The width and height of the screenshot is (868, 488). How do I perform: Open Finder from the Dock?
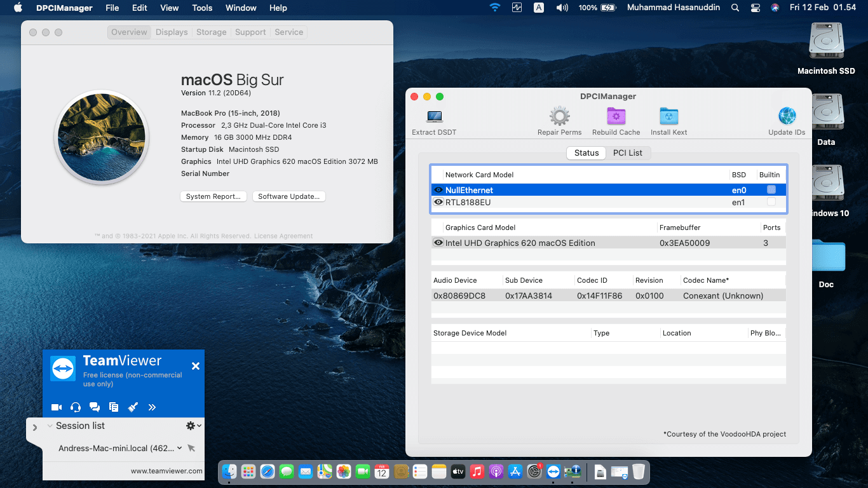[229, 471]
